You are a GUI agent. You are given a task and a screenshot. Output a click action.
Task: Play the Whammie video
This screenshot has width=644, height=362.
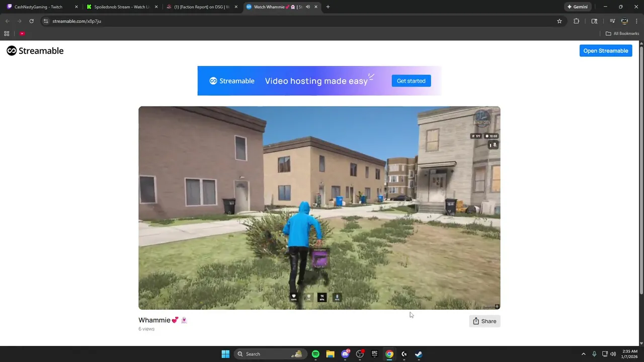319,208
